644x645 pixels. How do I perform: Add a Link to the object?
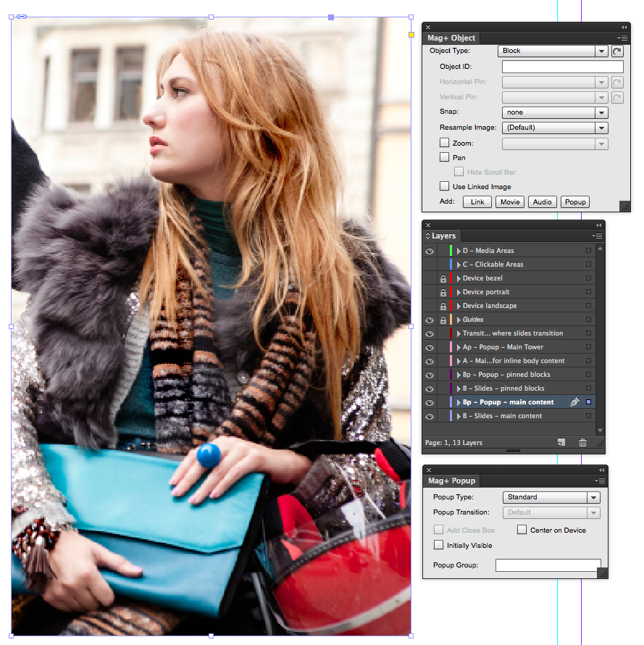[477, 201]
